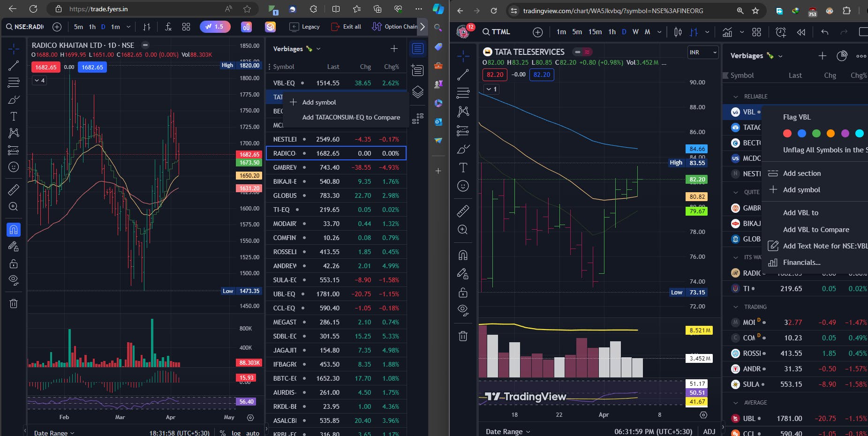Toggle lock all drawings in Fyers toolbar
This screenshot has width=868, height=436.
14,263
